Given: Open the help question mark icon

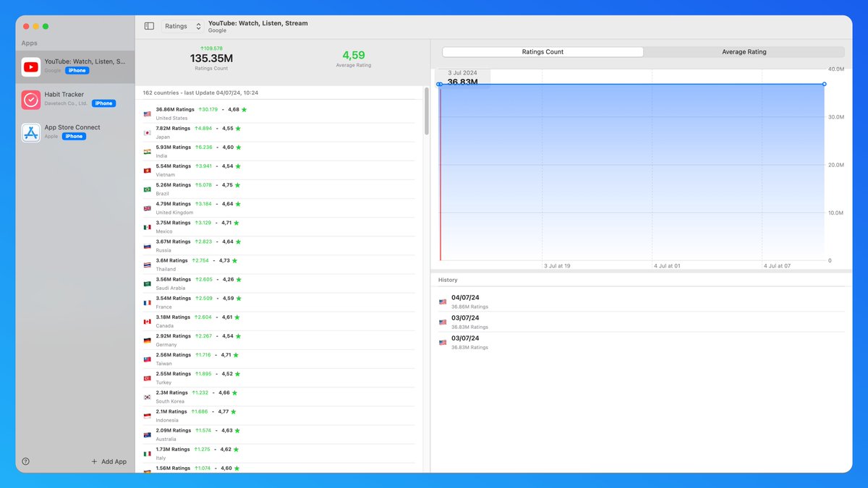Looking at the screenshot, I should (26, 461).
